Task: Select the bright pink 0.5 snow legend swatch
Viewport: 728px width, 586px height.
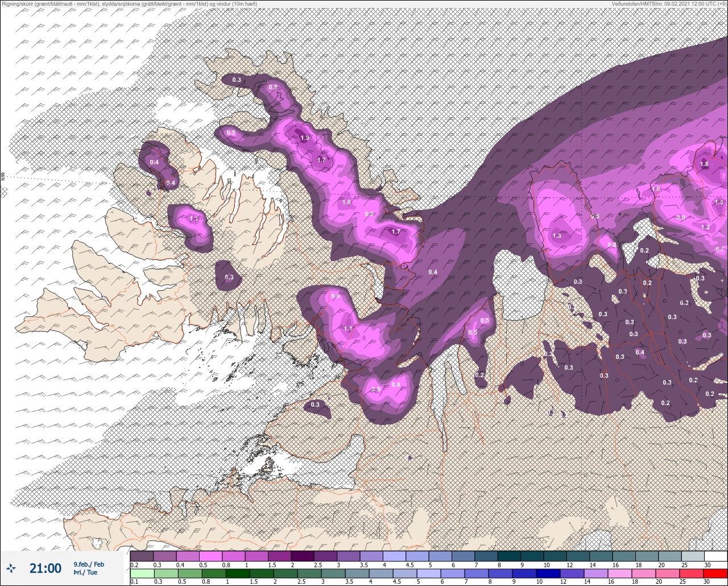Action: tap(210, 556)
